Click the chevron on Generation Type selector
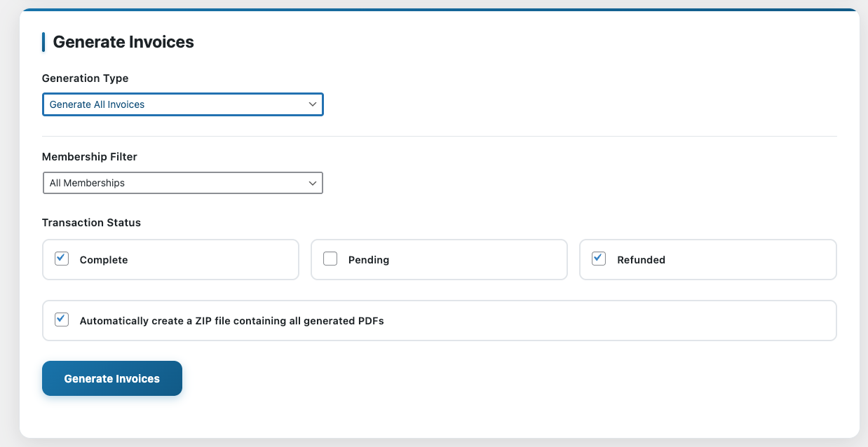Image resolution: width=868 pixels, height=447 pixels. click(313, 104)
